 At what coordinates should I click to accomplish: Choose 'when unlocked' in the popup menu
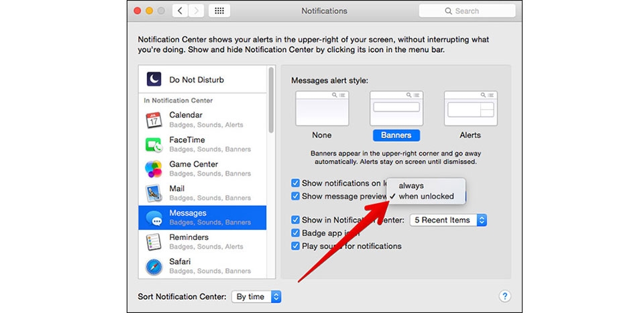tap(427, 196)
